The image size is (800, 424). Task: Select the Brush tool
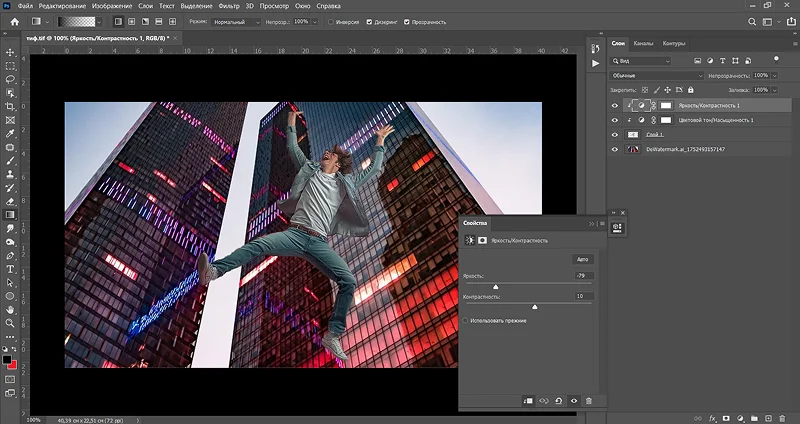(10, 161)
